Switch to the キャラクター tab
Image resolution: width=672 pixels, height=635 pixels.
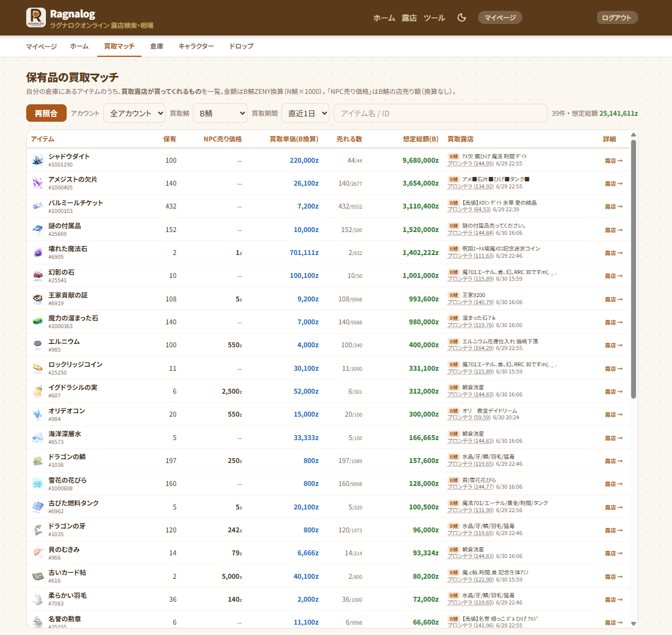[x=196, y=46]
